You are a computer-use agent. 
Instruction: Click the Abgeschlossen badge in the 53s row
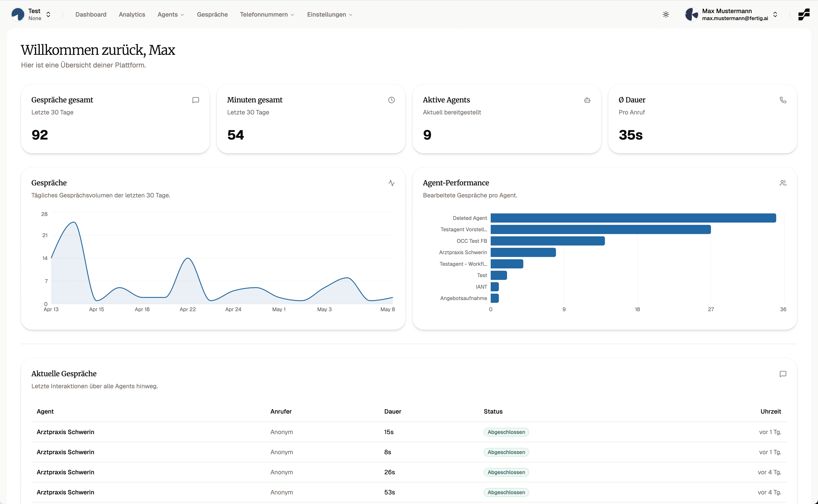[506, 492]
